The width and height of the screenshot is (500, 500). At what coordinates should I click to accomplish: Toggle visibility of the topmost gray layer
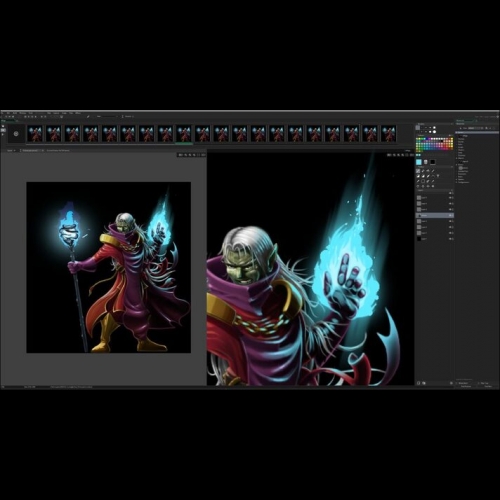tap(450, 198)
